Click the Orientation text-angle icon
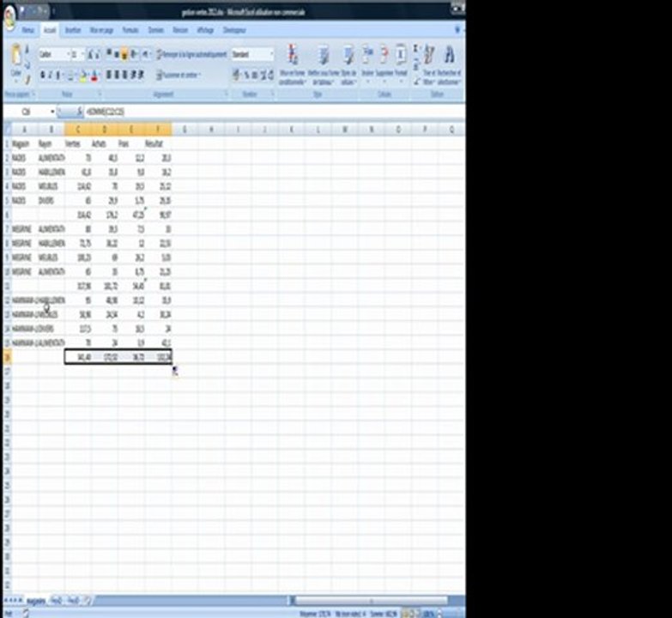This screenshot has width=672, height=618. click(x=136, y=54)
